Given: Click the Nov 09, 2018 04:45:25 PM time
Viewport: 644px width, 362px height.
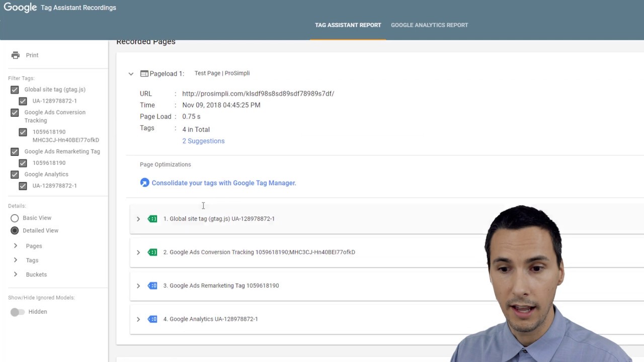Looking at the screenshot, I should click(x=221, y=105).
